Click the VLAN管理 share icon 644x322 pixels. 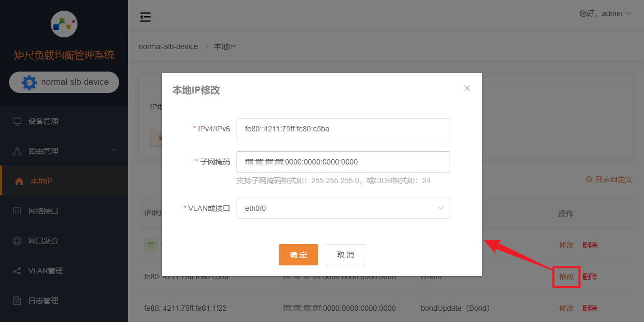17,271
